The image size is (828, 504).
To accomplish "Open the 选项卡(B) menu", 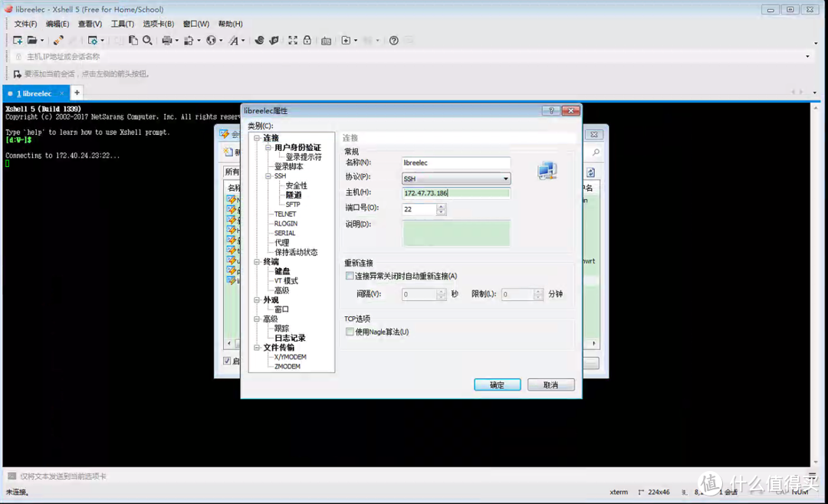I will click(159, 24).
